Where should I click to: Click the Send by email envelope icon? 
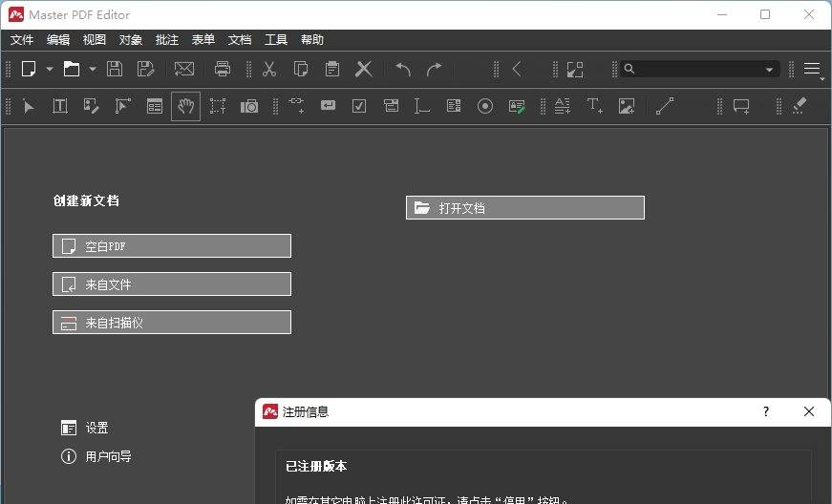(183, 69)
